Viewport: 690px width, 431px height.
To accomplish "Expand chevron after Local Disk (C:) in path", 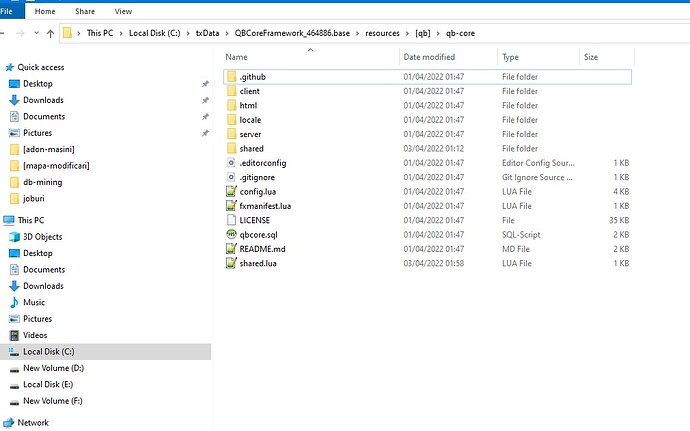I will (188, 33).
